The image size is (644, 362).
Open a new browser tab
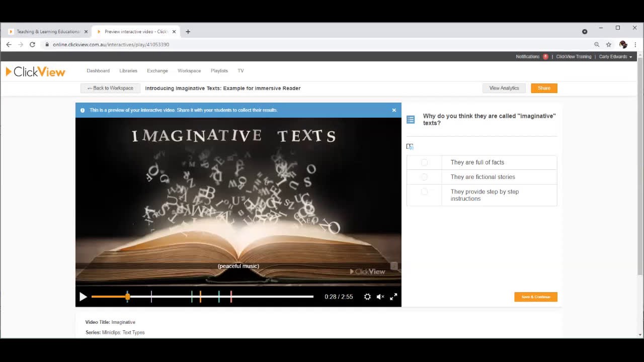pyautogui.click(x=188, y=32)
